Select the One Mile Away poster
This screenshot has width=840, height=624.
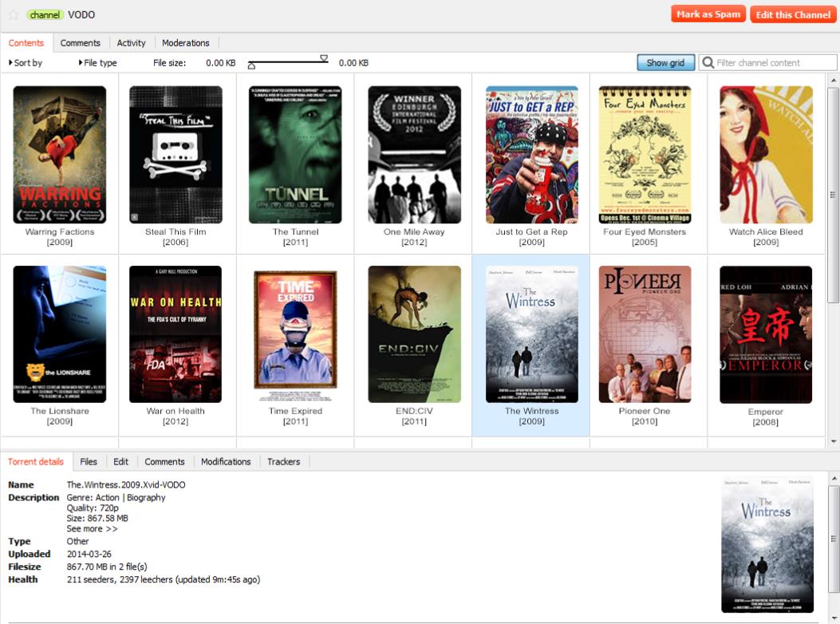click(414, 154)
